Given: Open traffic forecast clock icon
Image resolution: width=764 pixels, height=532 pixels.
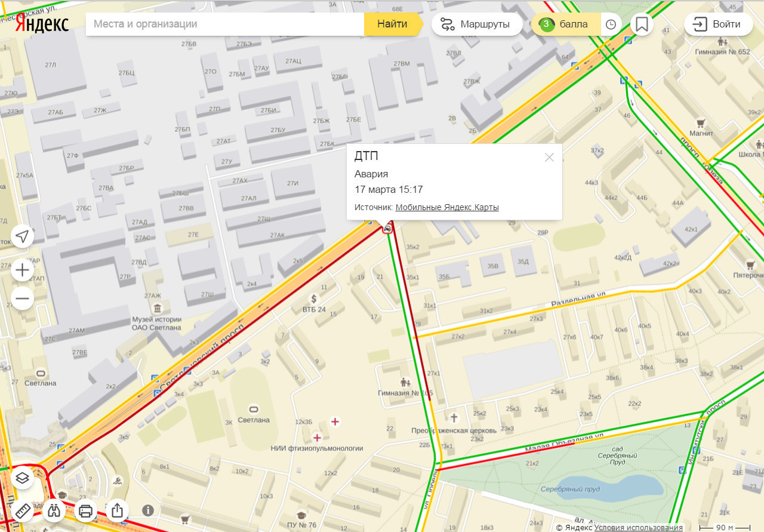Looking at the screenshot, I should 611,24.
